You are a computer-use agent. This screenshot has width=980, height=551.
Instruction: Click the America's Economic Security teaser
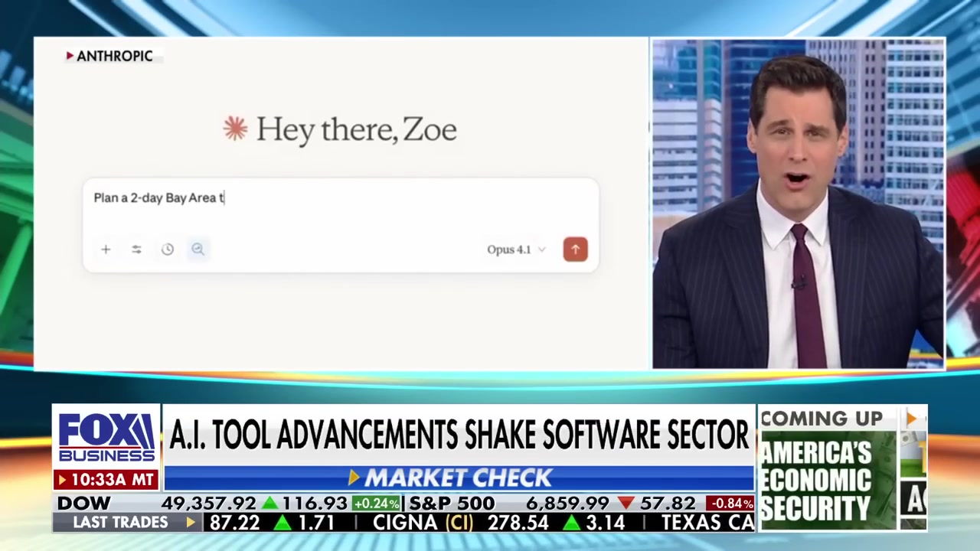pos(816,481)
